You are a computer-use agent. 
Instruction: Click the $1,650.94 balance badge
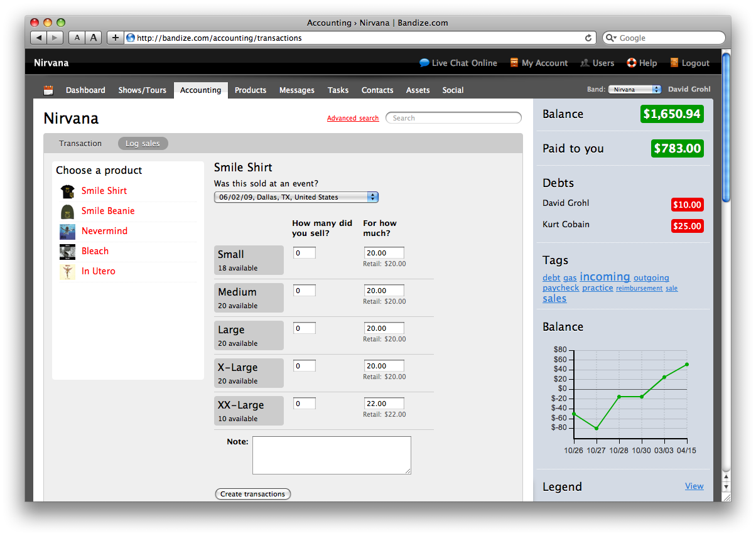[x=672, y=114]
